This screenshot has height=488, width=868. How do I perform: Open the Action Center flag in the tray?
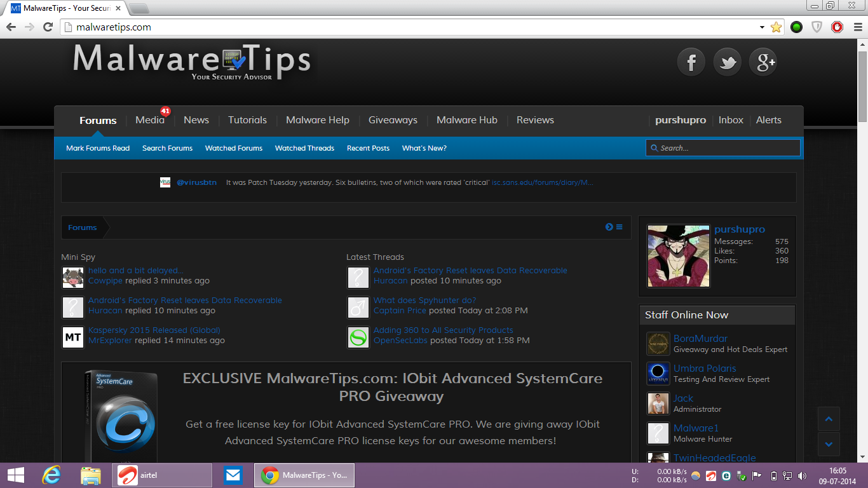coord(756,476)
